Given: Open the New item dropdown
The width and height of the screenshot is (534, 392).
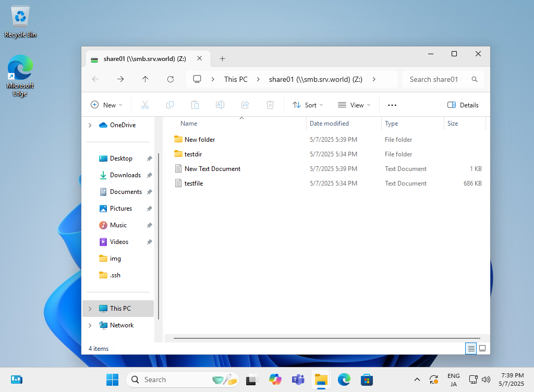Looking at the screenshot, I should point(106,105).
